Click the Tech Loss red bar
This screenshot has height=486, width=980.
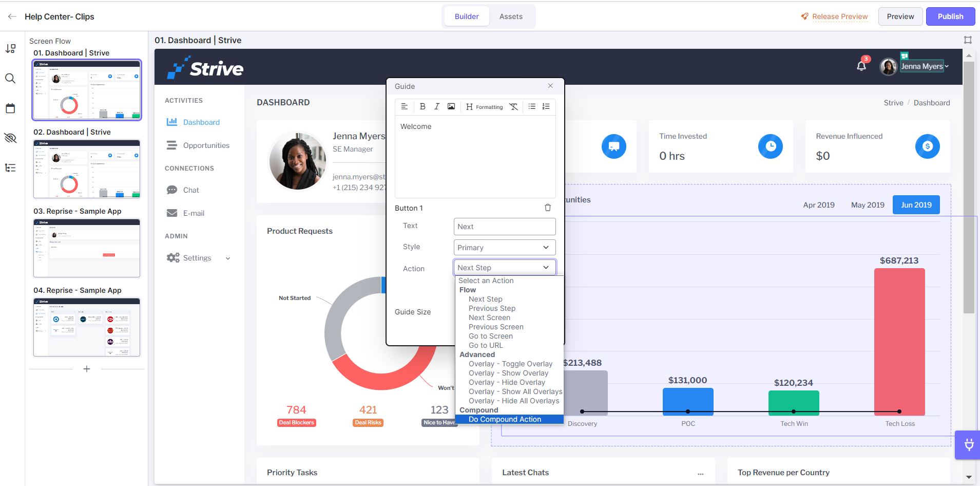[x=899, y=342]
